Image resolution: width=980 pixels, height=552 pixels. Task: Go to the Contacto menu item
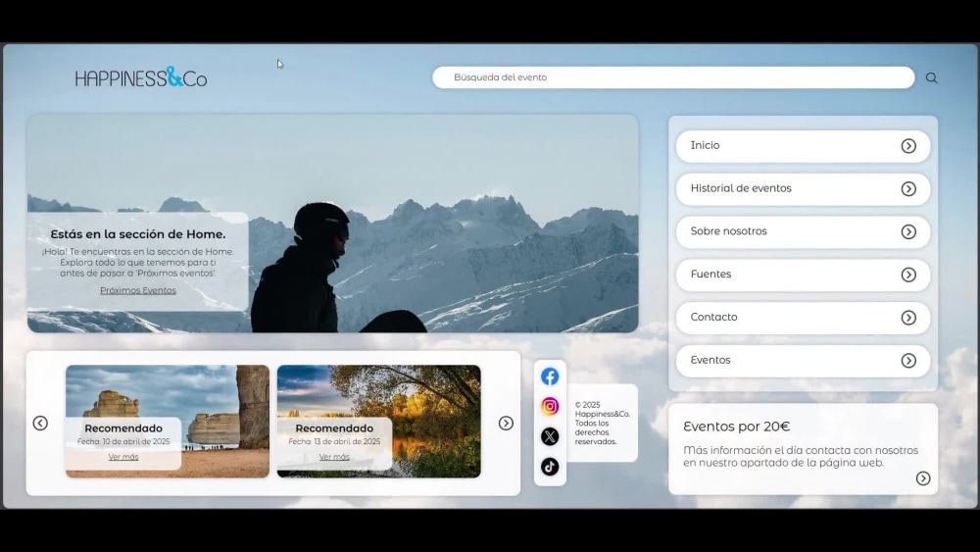coord(804,318)
